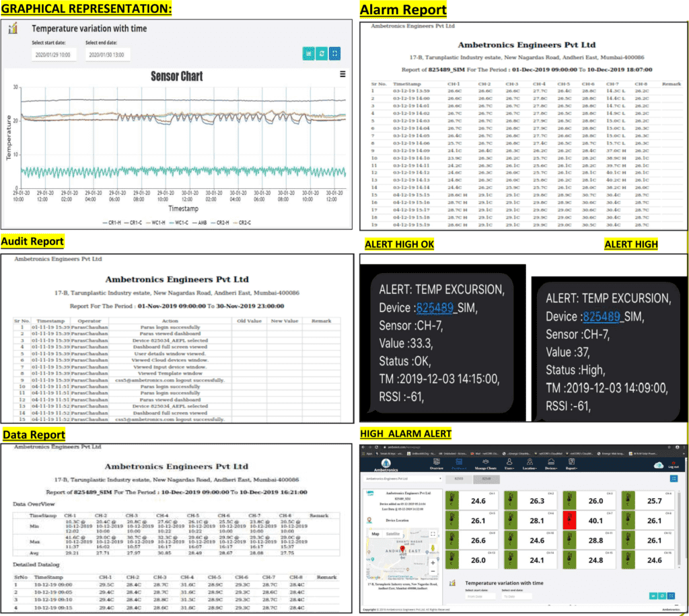Toggle the CR1-H series in chart legend
The width and height of the screenshot is (689, 616).
pos(115,223)
